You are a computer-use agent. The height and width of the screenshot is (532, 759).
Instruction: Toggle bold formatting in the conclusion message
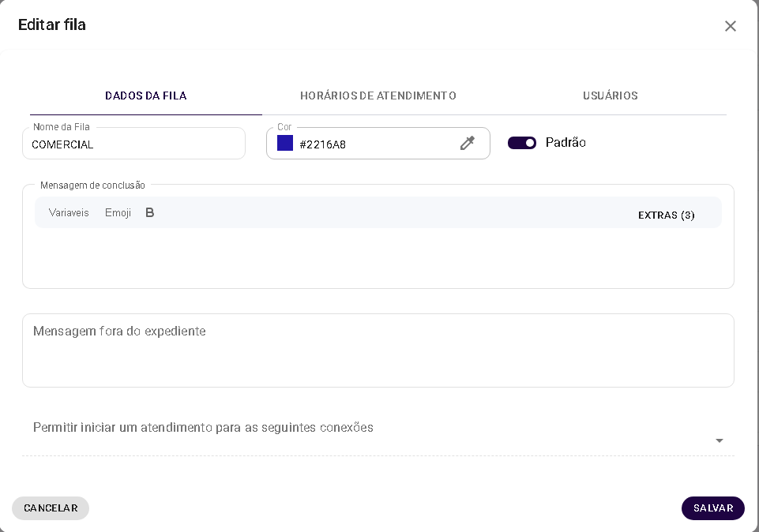click(x=149, y=212)
